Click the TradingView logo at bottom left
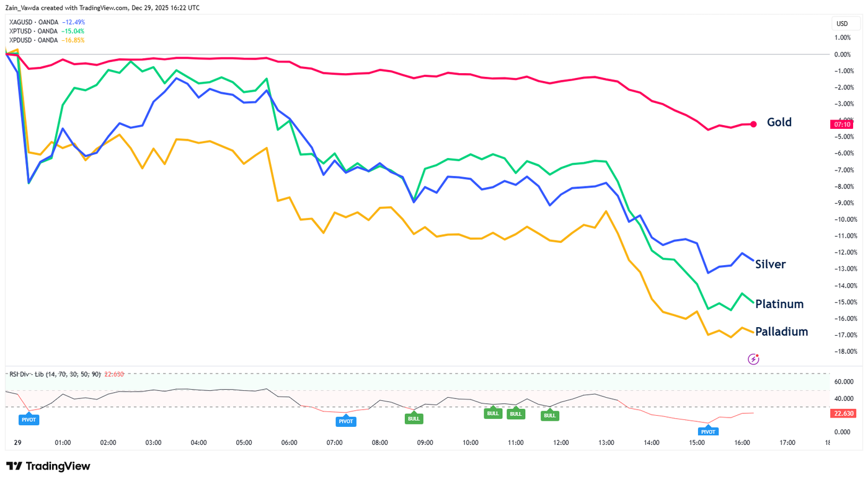Screen dimensions: 868x482 click(x=48, y=465)
